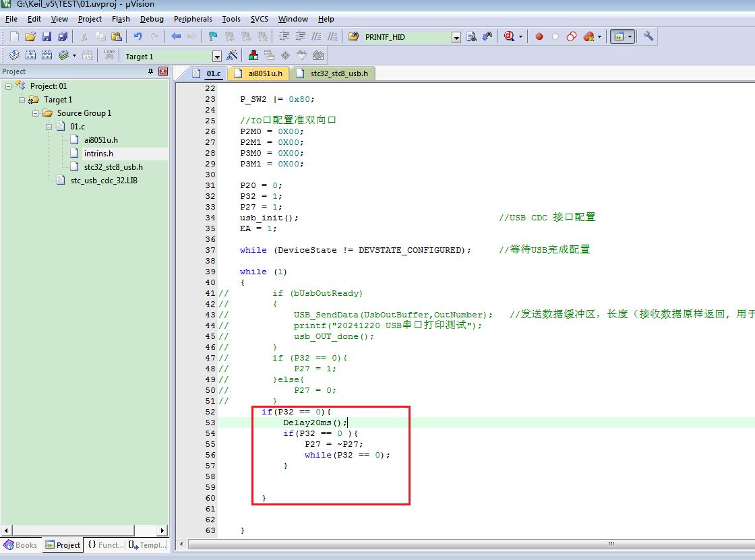The height and width of the screenshot is (560, 755).
Task: Click the wrench Configuration icon
Action: click(648, 36)
